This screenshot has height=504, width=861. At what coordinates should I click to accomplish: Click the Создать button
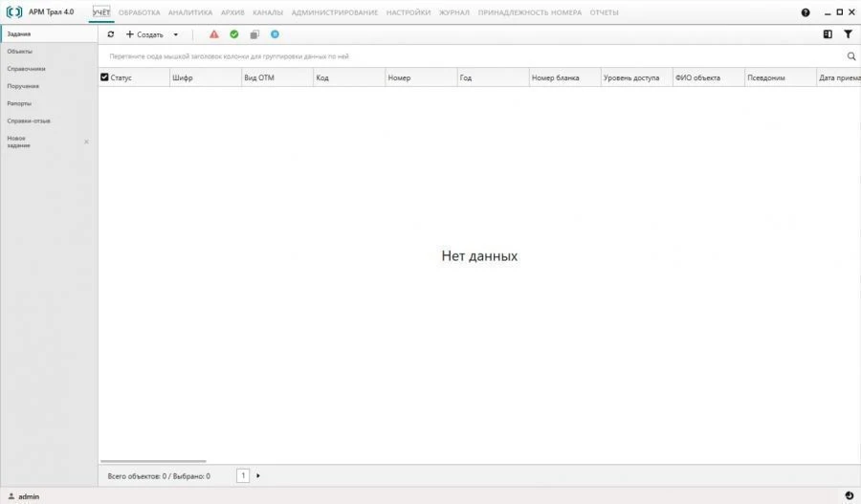pos(144,34)
